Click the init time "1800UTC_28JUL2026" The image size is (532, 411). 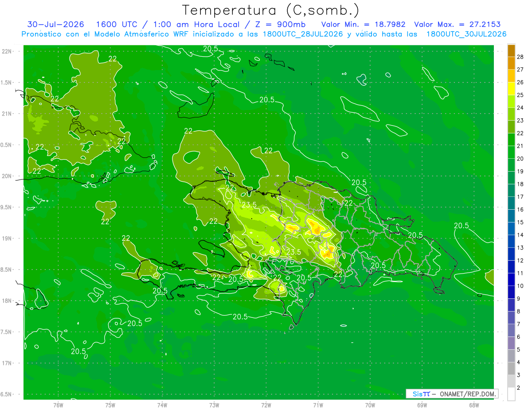click(303, 34)
